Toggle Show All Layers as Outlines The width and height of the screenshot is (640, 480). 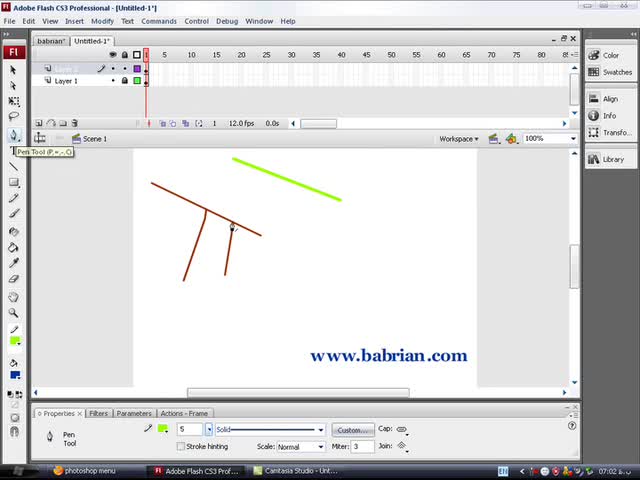coord(137,55)
